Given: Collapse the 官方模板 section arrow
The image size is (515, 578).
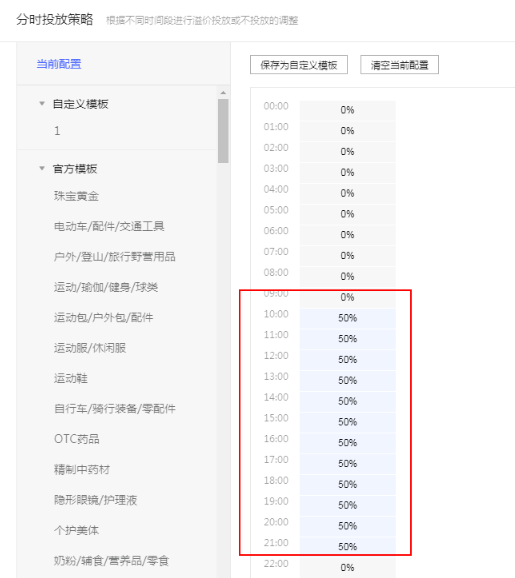Looking at the screenshot, I should (42, 169).
